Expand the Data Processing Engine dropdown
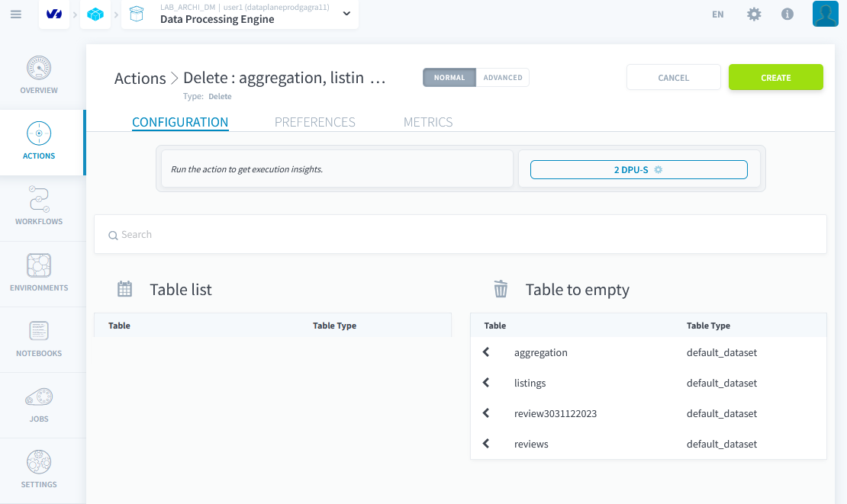This screenshot has width=847, height=504. pos(347,14)
